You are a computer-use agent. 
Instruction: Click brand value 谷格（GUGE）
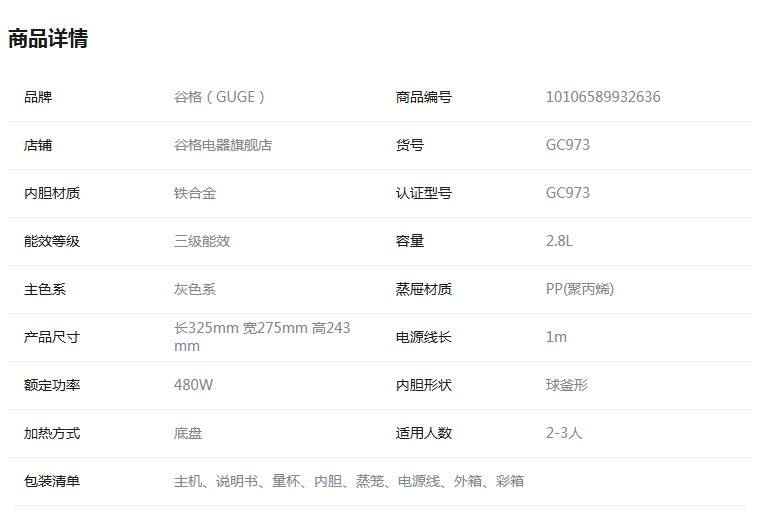point(219,97)
